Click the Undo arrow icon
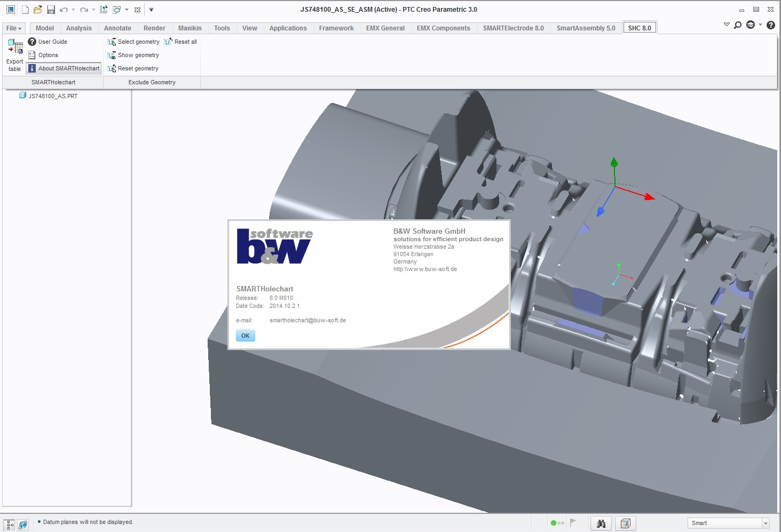Viewport: 781px width, 532px height. point(64,10)
